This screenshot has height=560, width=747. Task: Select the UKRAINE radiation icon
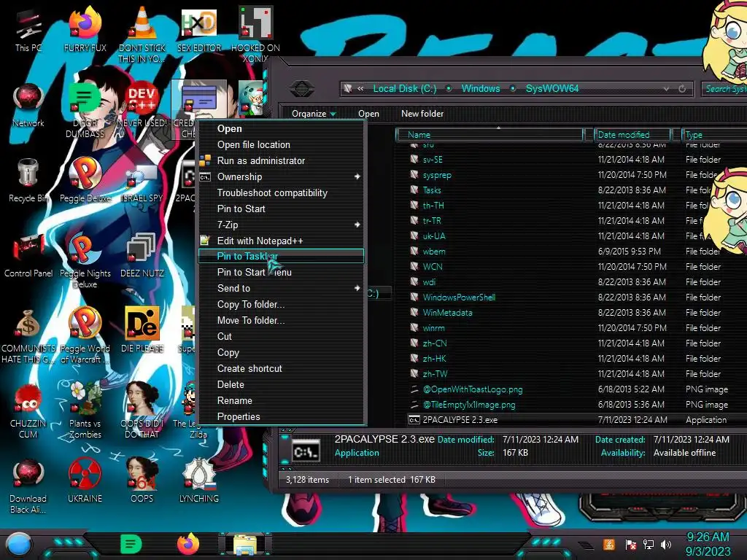[85, 481]
